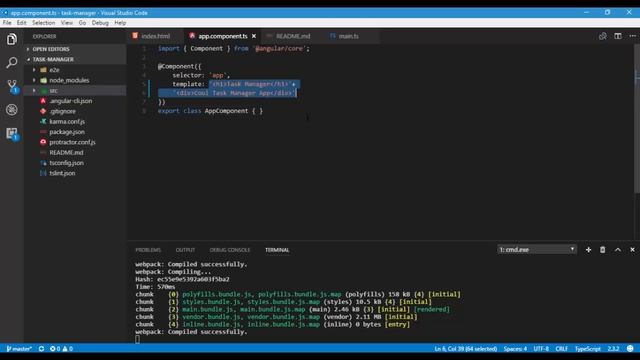The image size is (640, 360).
Task: Show the OUTPUT panel tab
Action: 185,250
